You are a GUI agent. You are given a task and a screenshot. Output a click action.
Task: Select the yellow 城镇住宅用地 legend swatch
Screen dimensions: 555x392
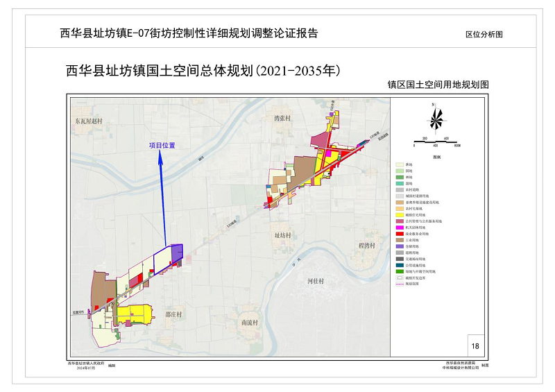[x=399, y=214]
